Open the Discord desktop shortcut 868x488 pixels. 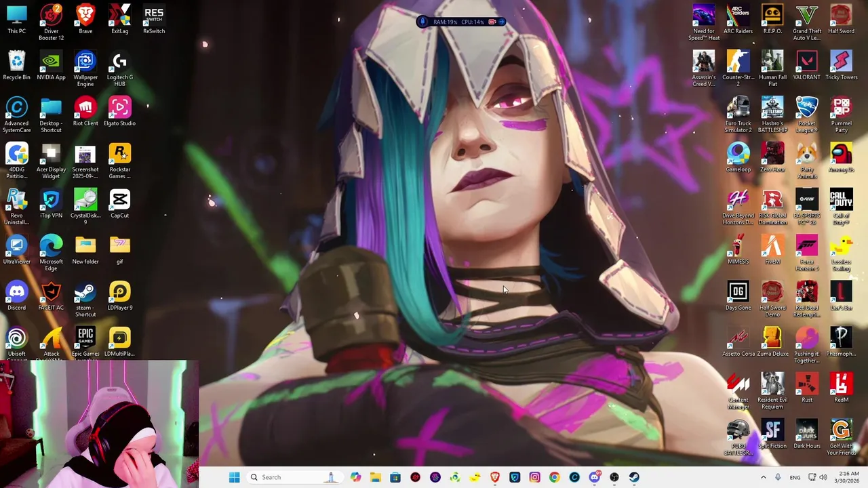17,296
